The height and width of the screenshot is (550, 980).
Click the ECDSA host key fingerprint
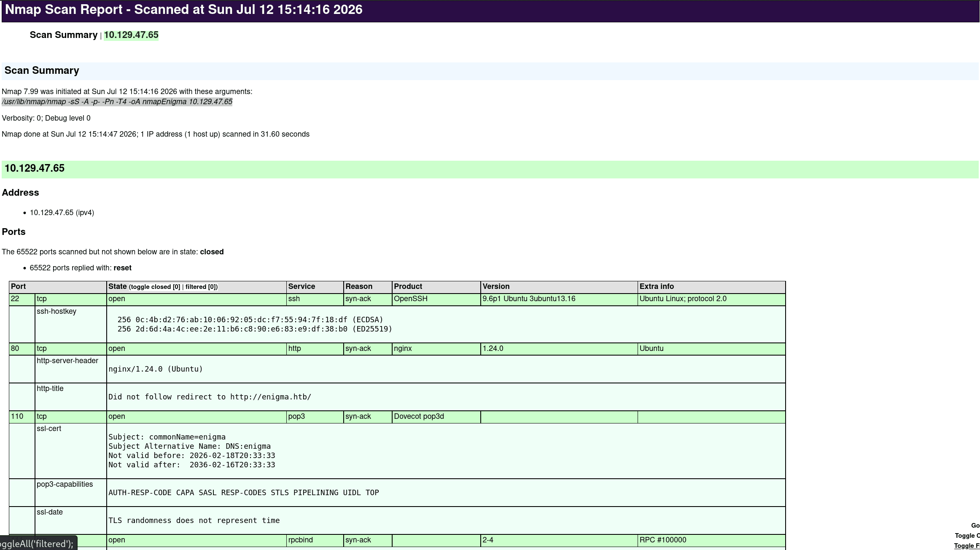pos(250,320)
